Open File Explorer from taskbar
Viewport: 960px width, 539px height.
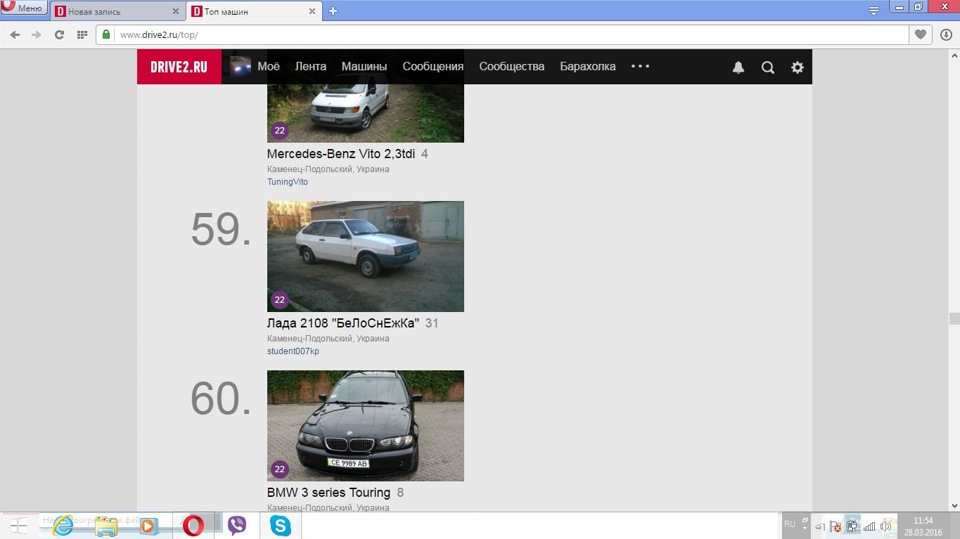[106, 526]
